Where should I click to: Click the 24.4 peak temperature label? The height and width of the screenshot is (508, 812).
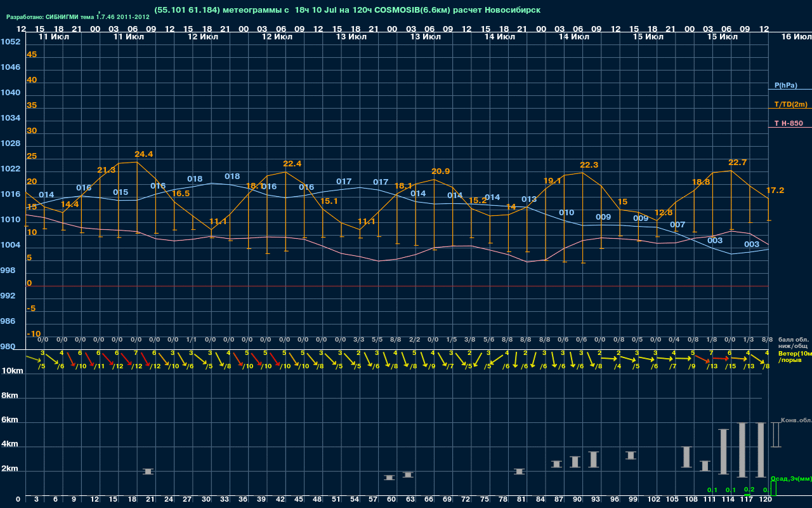pyautogui.click(x=143, y=154)
